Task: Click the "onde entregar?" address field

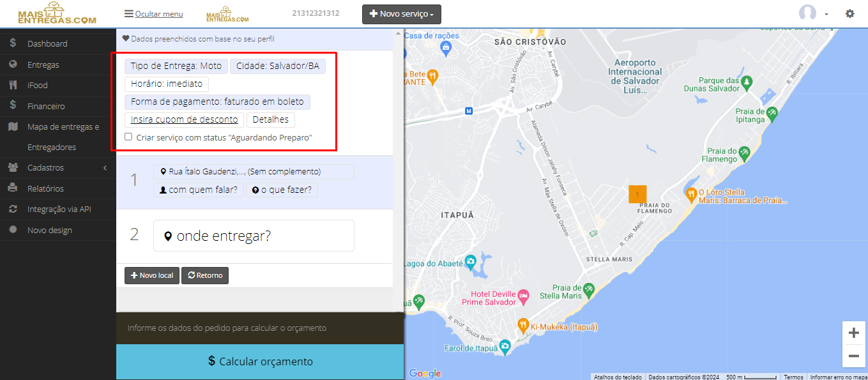Action: click(x=254, y=236)
